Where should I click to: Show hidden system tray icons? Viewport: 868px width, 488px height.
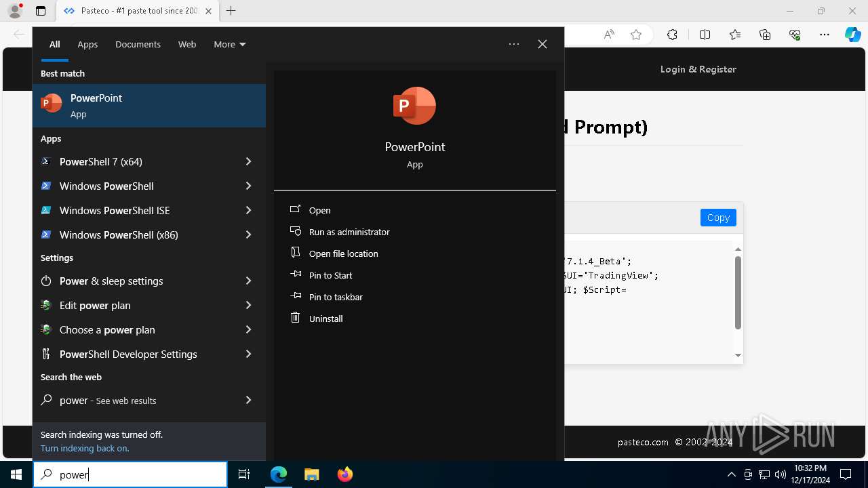pyautogui.click(x=731, y=474)
